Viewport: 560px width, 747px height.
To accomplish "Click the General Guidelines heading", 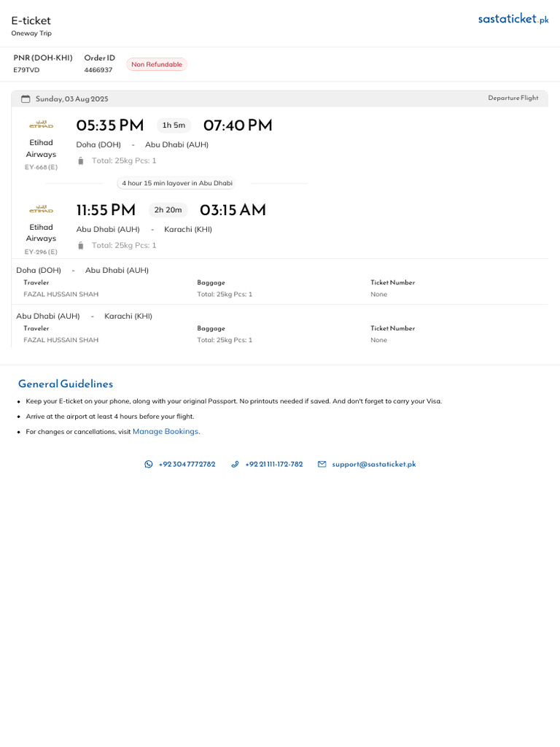I will tap(66, 384).
